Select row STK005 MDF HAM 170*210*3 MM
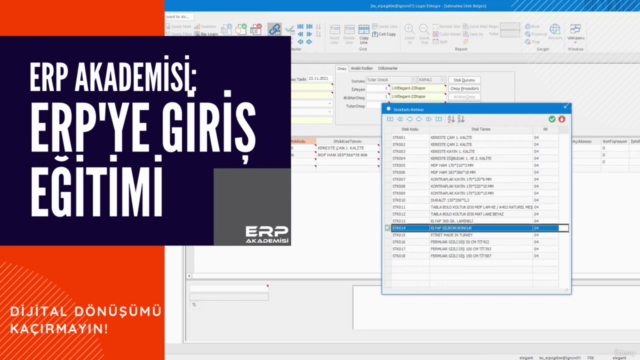640x360 pixels. click(475, 165)
